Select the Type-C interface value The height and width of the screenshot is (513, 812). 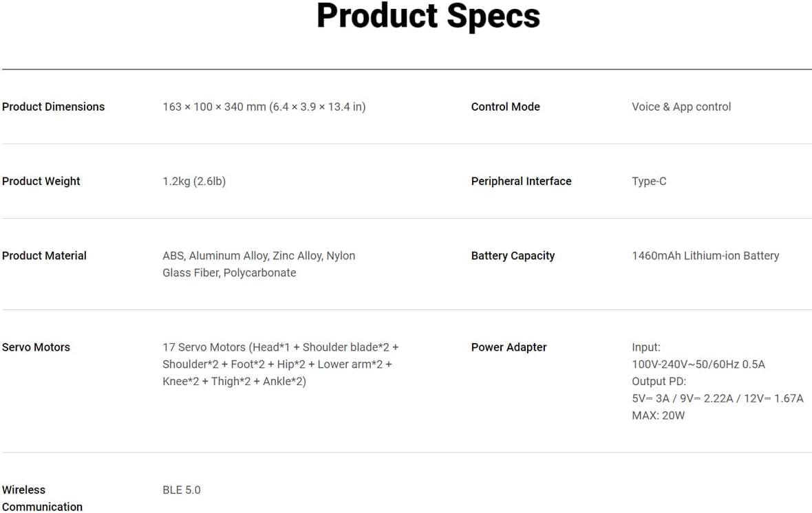pyautogui.click(x=649, y=181)
